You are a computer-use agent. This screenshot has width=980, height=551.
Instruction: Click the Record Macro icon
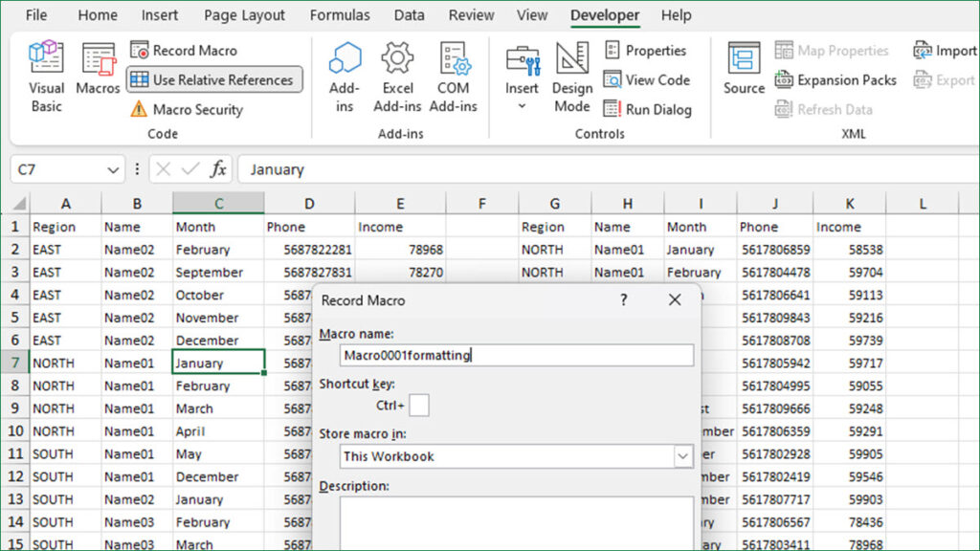(x=140, y=50)
